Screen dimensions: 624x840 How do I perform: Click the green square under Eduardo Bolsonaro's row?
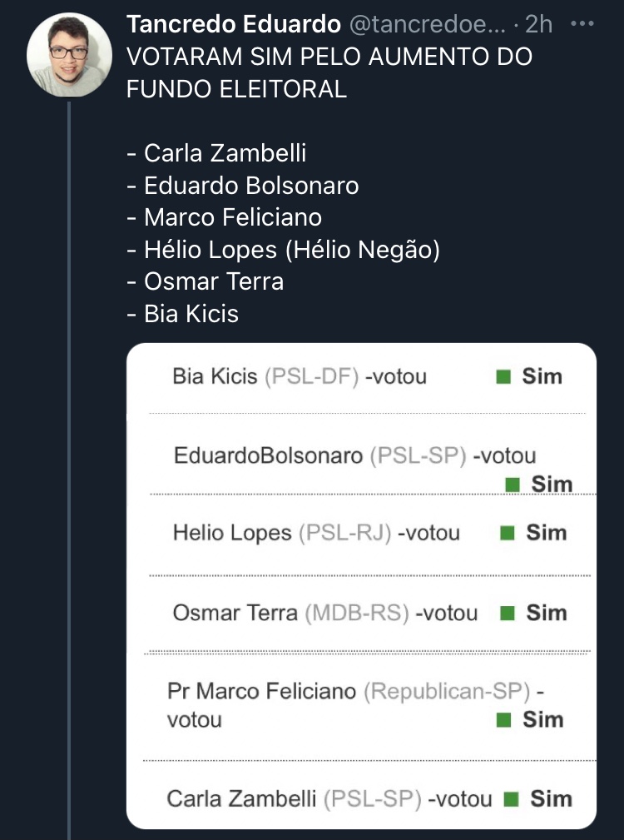pos(513,485)
